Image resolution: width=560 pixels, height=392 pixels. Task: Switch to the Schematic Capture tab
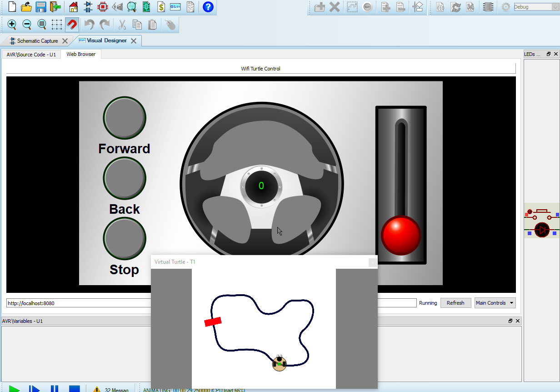[x=37, y=41]
